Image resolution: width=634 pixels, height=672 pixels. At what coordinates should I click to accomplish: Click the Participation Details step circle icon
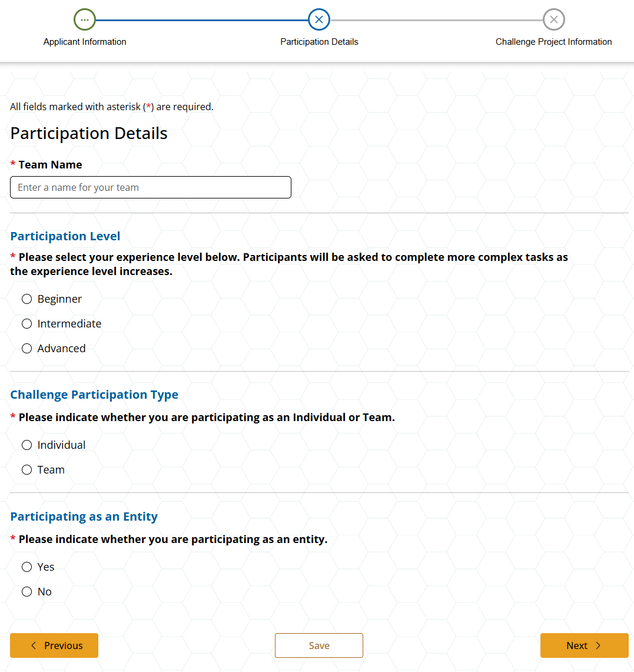pyautogui.click(x=319, y=19)
